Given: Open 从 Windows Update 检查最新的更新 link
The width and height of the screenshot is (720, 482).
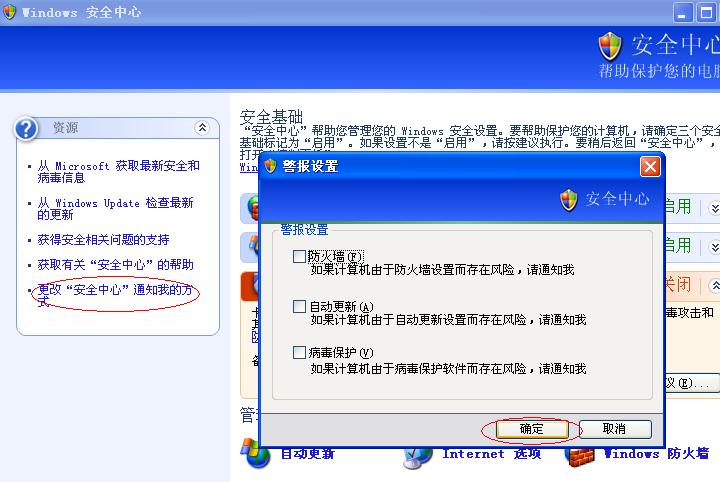Looking at the screenshot, I should click(x=115, y=208).
